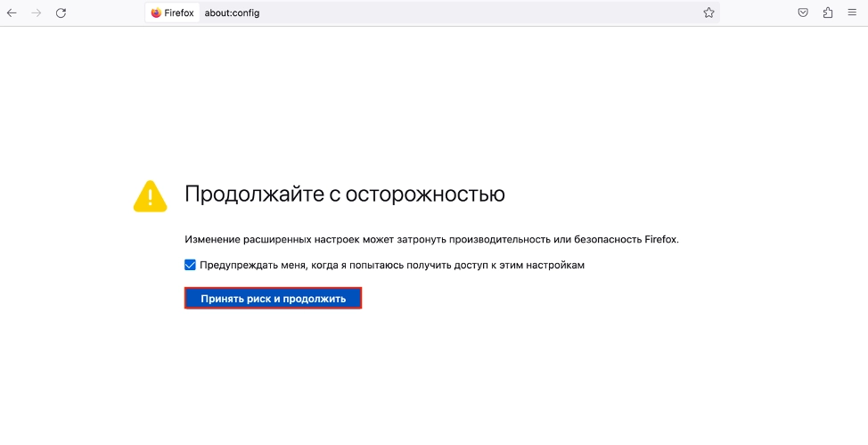Image resolution: width=868 pixels, height=445 pixels.
Task: Click the label 'Предупреждать меня, когда я попытаюсь'
Action: (x=302, y=265)
